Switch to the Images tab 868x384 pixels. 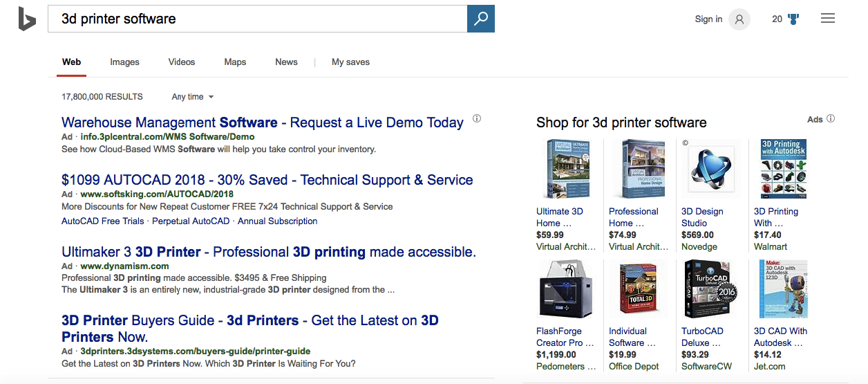pos(124,62)
